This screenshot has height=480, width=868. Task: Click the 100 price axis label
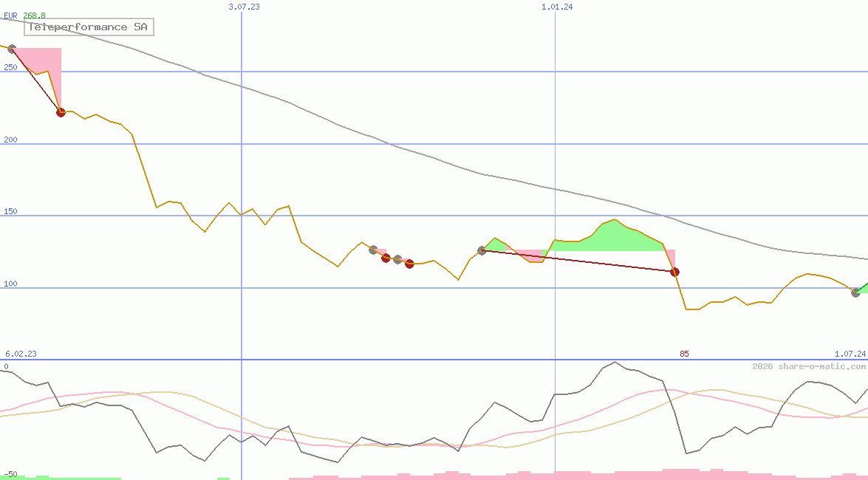point(10,284)
